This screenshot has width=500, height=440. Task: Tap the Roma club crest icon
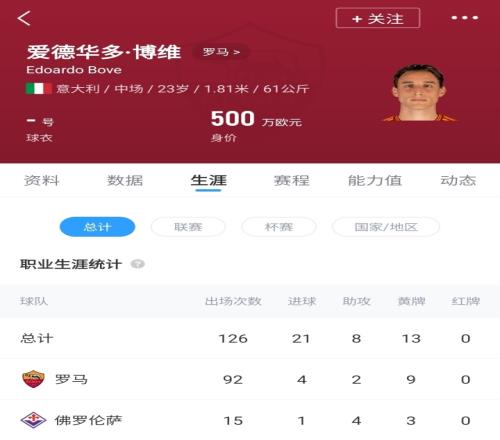pyautogui.click(x=33, y=379)
